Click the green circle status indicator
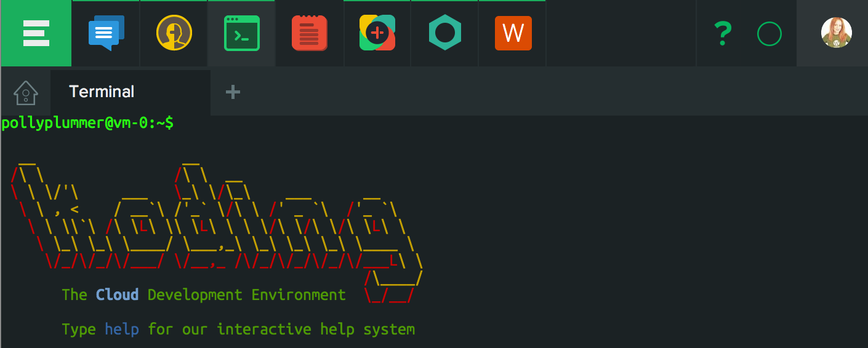The width and height of the screenshot is (868, 348). pos(769,34)
